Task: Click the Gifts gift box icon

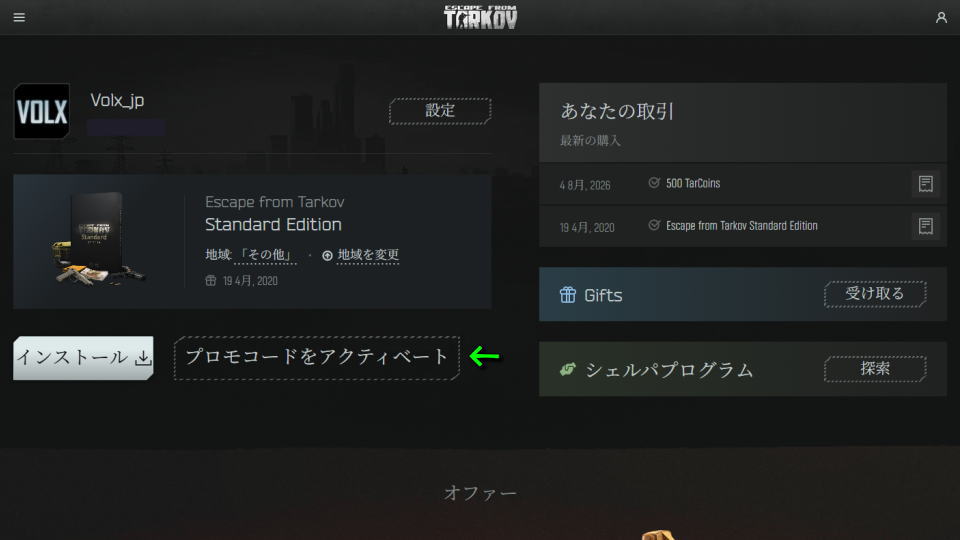Action: [568, 294]
